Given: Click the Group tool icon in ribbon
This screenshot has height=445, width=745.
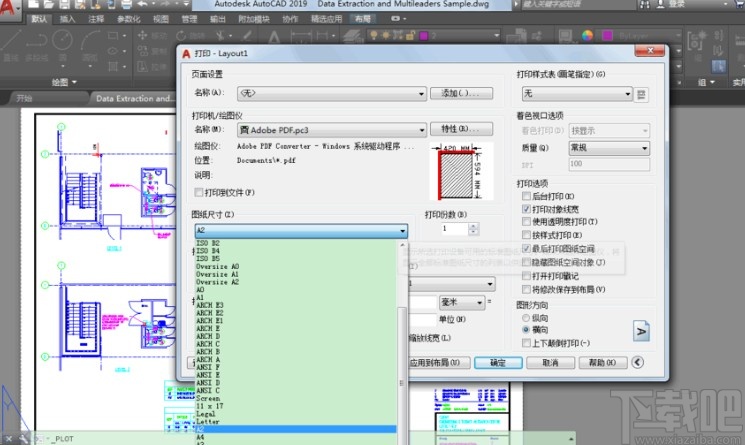Looking at the screenshot, I should [x=696, y=40].
